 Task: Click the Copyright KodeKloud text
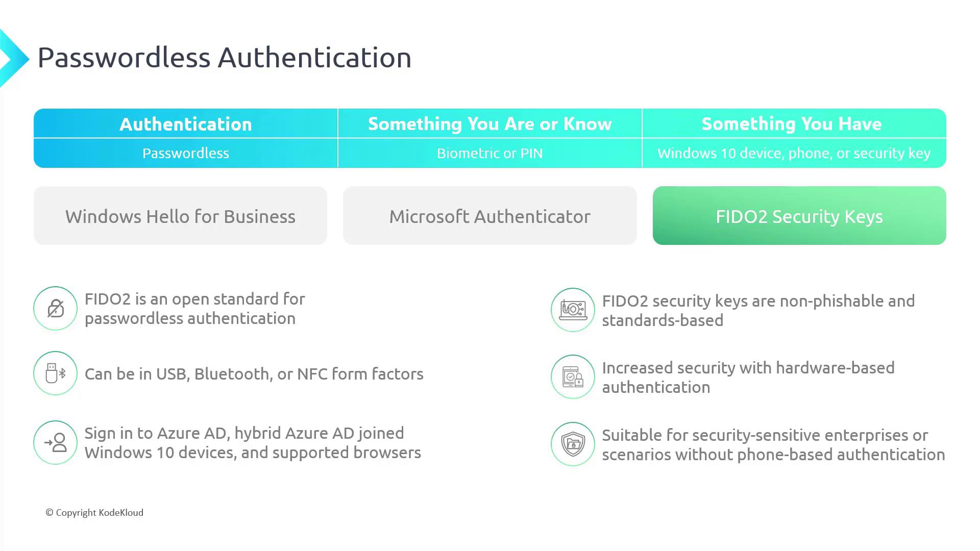click(95, 513)
